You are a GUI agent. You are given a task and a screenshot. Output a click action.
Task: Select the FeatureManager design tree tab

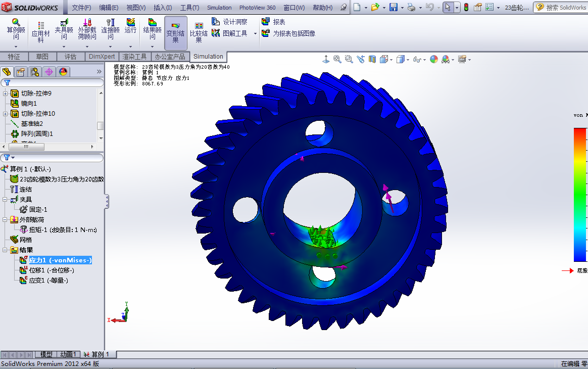[x=7, y=71]
